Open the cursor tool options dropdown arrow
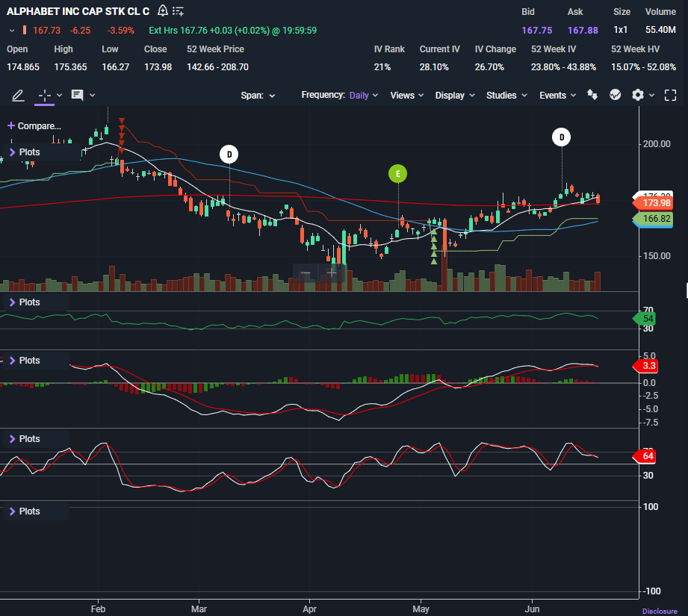688x616 pixels. pos(60,95)
